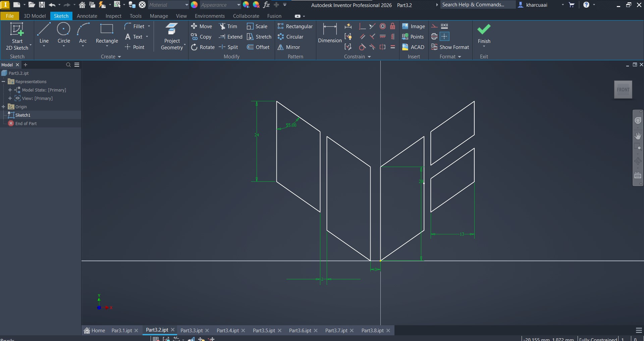
Task: Click the FRONT face of ViewCube
Action: coord(623,90)
